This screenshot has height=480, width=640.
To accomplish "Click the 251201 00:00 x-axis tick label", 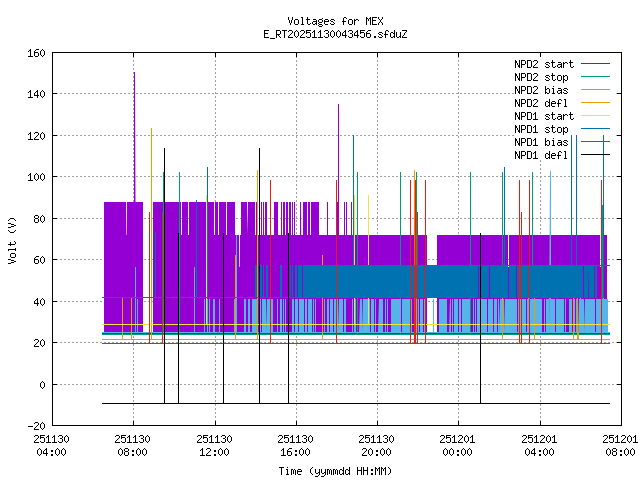I will point(458,445).
